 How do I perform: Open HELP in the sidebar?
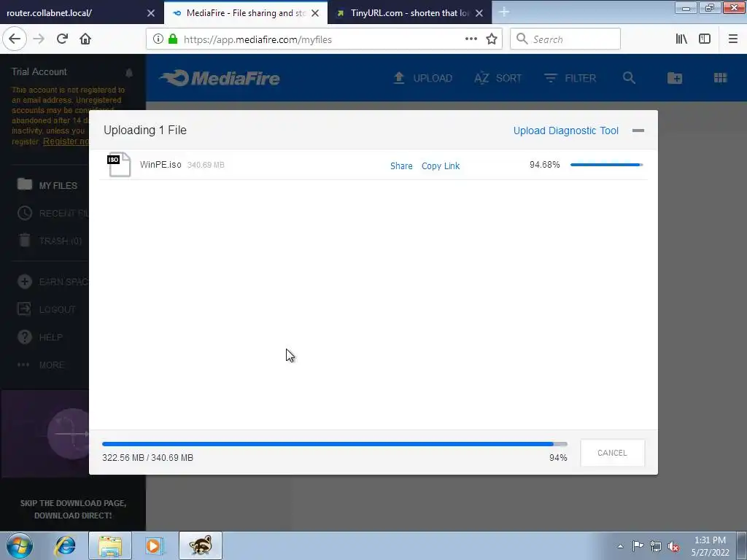pos(40,337)
